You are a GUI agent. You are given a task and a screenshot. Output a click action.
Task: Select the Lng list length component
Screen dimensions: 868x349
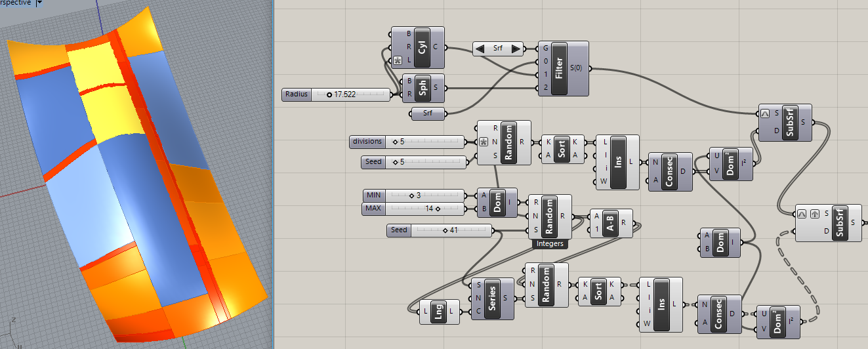point(440,313)
